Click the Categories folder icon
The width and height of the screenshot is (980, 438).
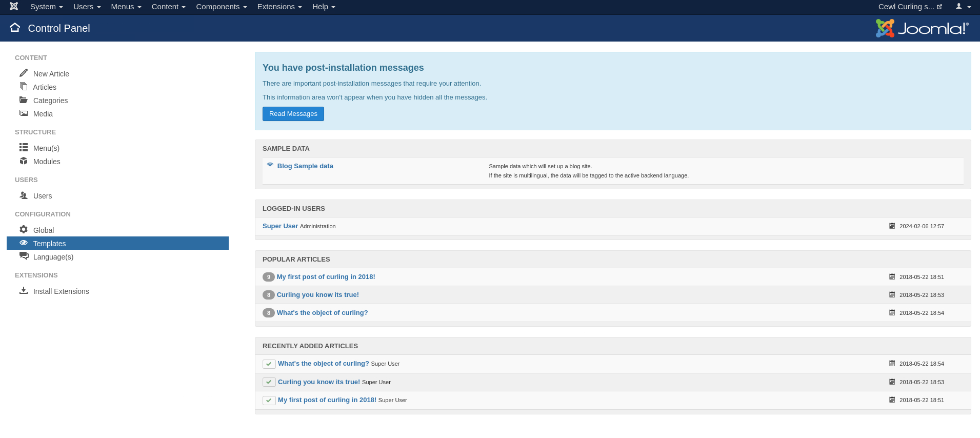(24, 100)
